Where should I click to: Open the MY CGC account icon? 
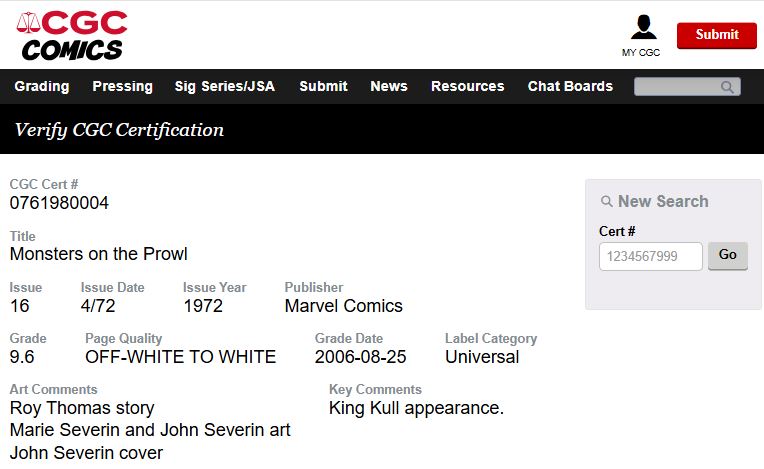(643, 28)
